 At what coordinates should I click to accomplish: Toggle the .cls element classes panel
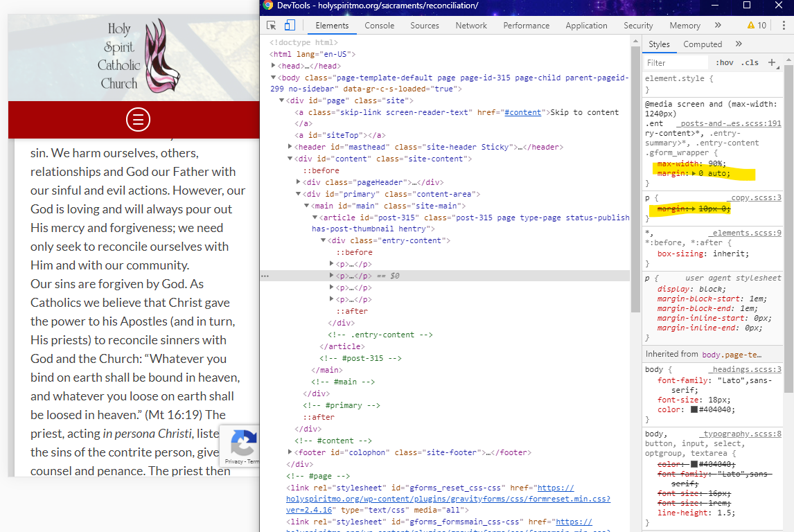(x=750, y=62)
